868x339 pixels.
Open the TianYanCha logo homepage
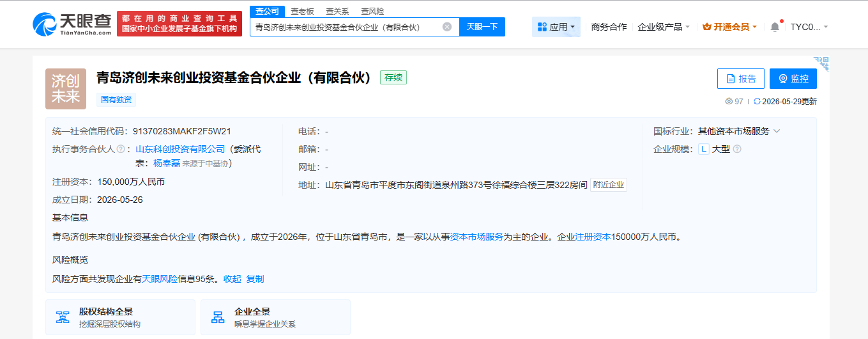(x=72, y=24)
